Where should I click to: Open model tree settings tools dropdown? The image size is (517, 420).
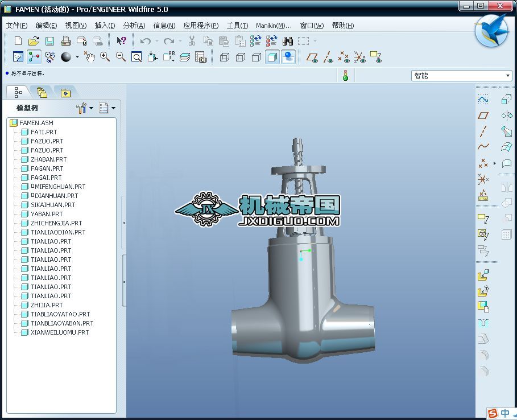tap(84, 108)
